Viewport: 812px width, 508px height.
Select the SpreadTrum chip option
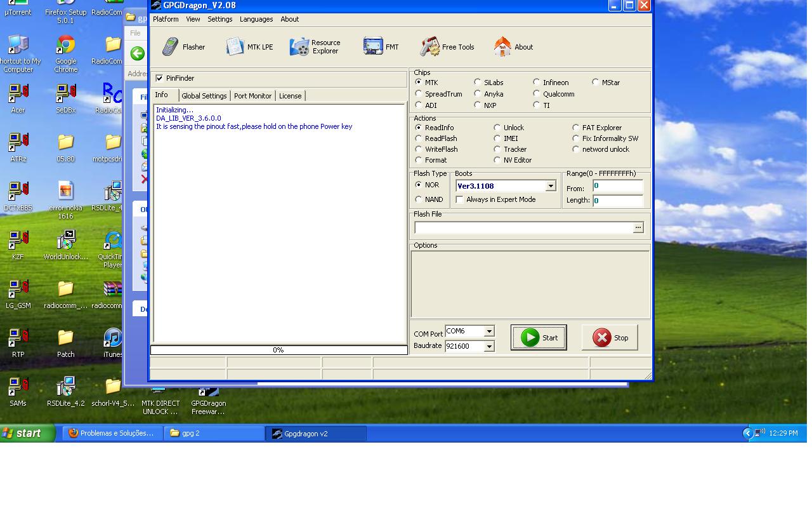pyautogui.click(x=419, y=94)
